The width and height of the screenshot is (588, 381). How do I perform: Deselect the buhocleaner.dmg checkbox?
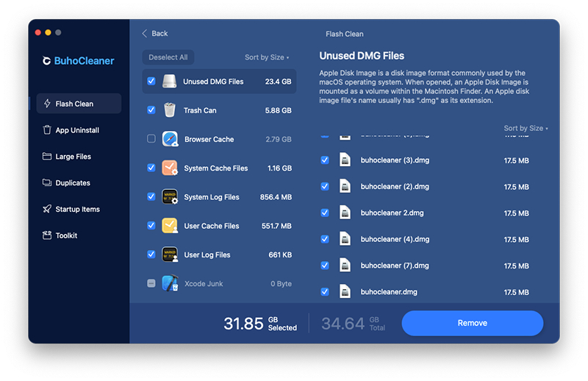click(325, 291)
